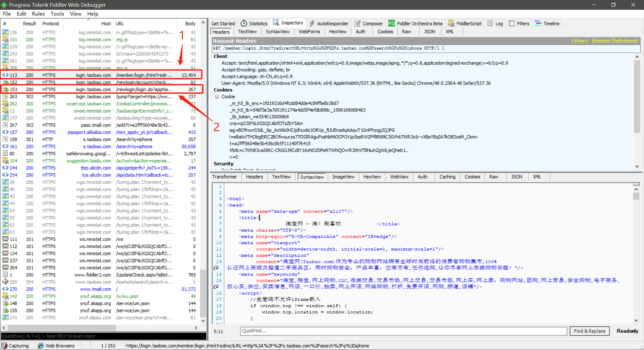Screen dimensions: 644x350
Task: Select session 11 oneid.mmstat.com icon
Action: pyautogui.click(x=5, y=111)
